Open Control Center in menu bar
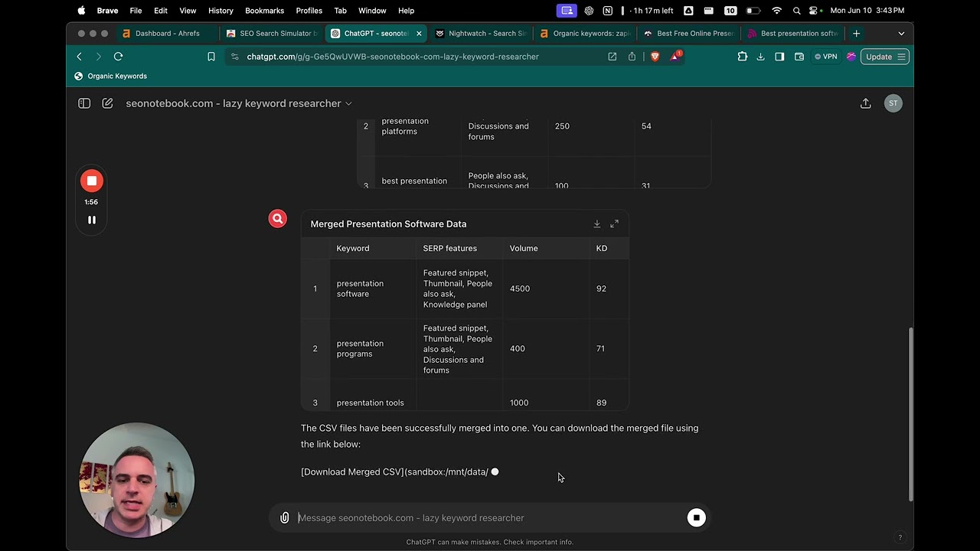 [814, 11]
